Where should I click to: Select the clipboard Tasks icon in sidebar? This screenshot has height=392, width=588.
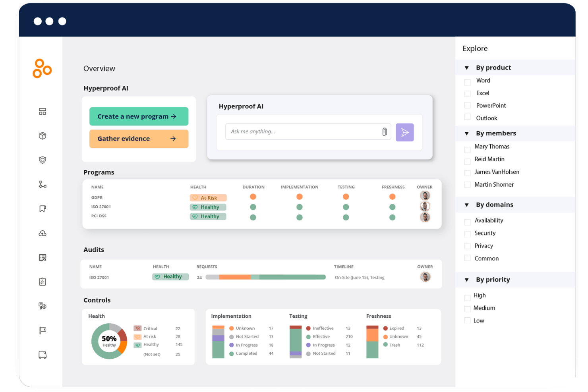coord(42,281)
